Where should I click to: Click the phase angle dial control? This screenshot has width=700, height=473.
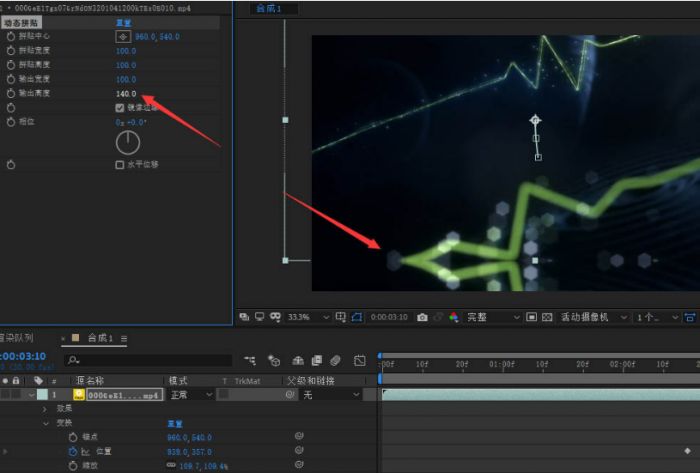click(128, 142)
